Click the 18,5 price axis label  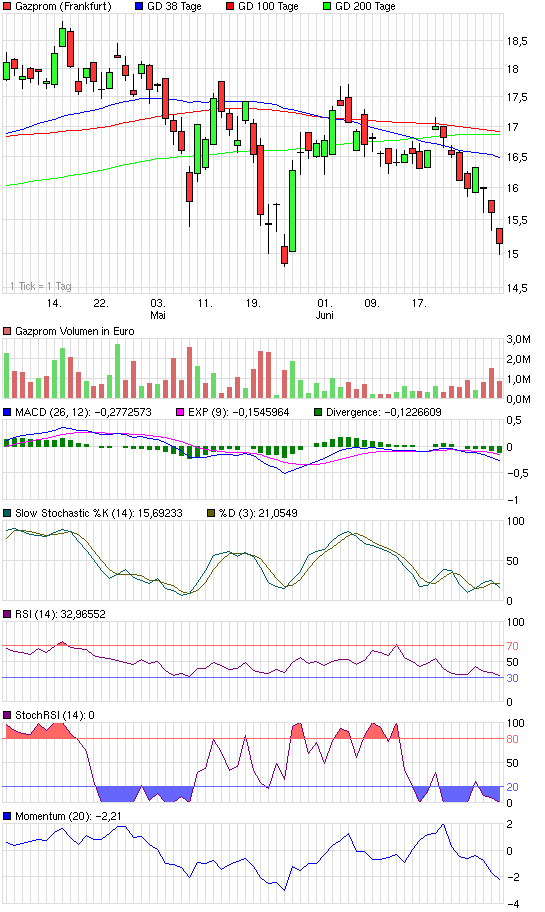pyautogui.click(x=517, y=42)
